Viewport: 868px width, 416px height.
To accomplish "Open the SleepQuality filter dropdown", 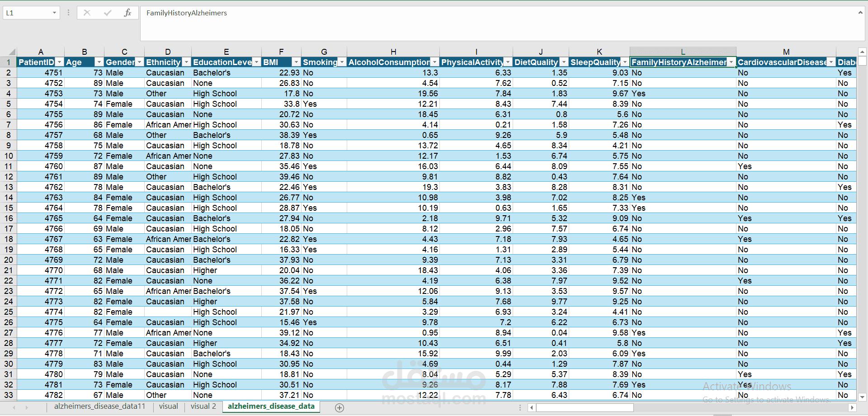I will click(625, 62).
